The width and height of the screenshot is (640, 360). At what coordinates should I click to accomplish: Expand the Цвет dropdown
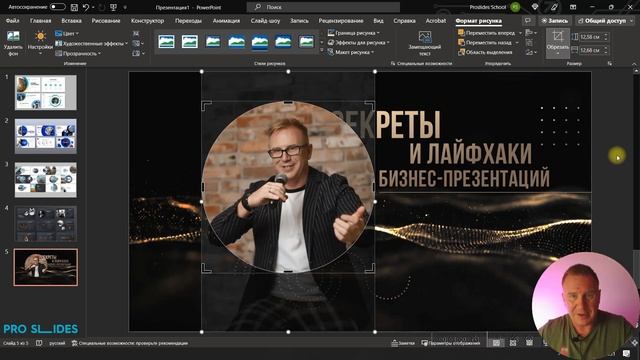click(67, 33)
